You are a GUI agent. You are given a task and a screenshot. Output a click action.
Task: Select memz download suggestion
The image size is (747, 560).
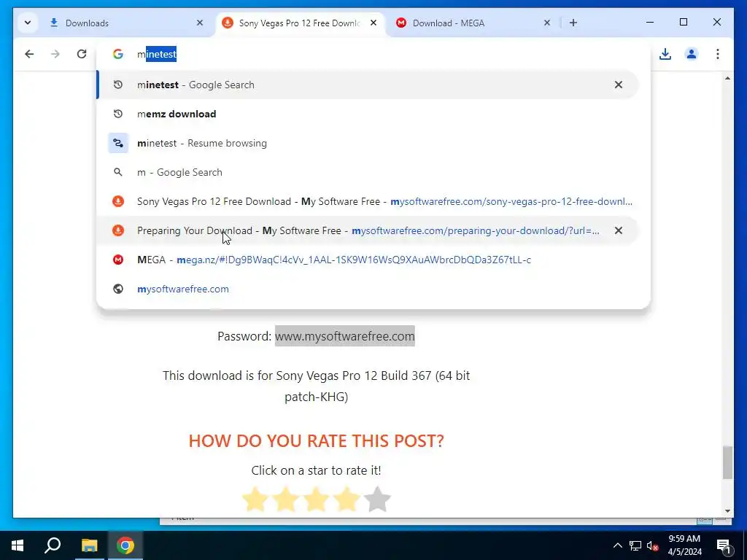(x=367, y=114)
